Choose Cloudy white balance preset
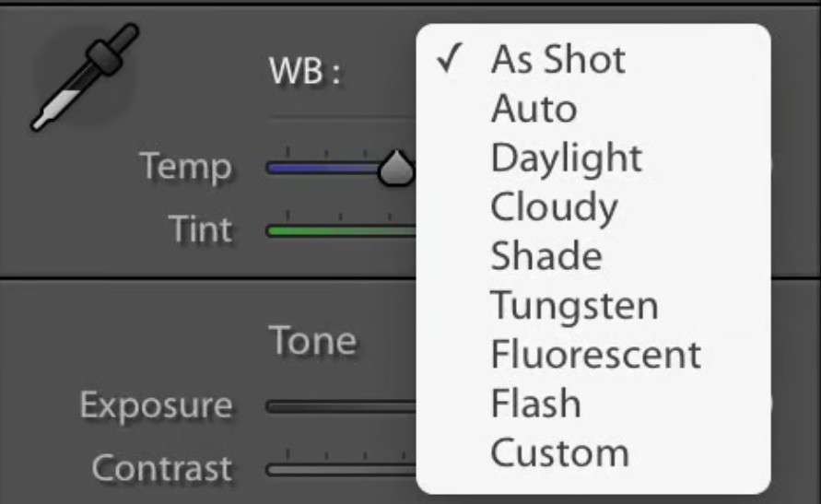Image resolution: width=821 pixels, height=504 pixels. pos(553,207)
